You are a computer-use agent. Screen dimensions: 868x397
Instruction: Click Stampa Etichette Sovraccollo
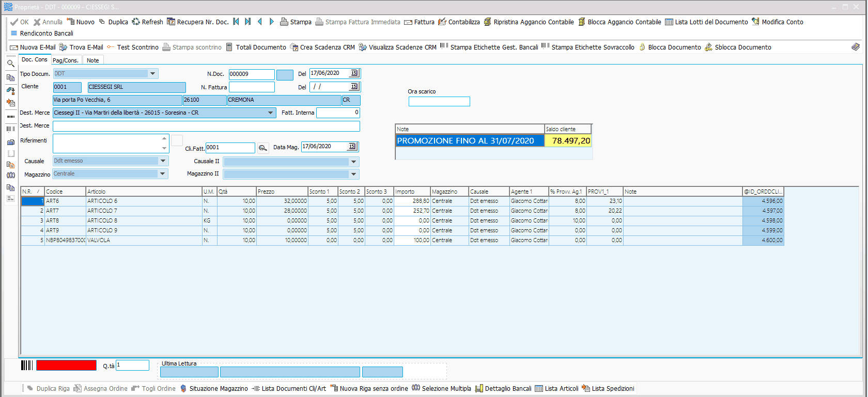coord(588,47)
